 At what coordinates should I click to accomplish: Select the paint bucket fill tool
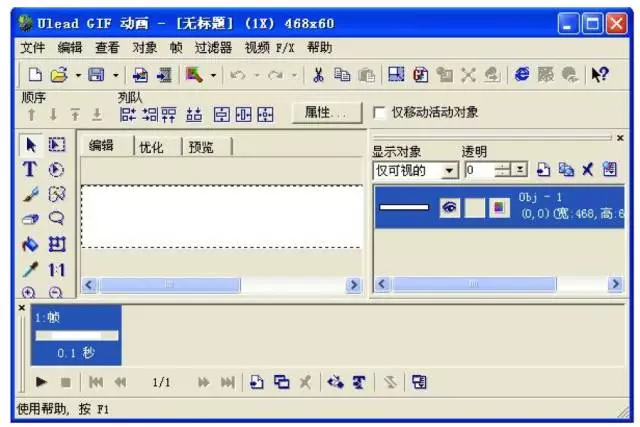[x=31, y=245]
